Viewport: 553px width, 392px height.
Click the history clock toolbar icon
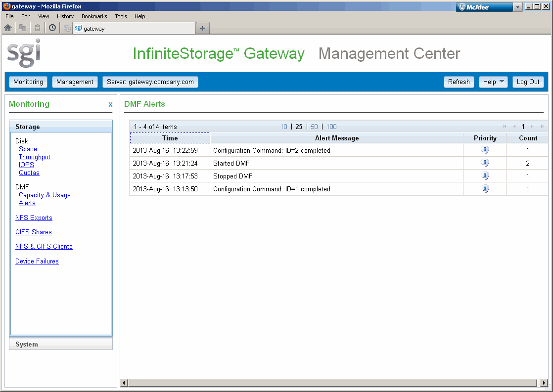point(52,28)
